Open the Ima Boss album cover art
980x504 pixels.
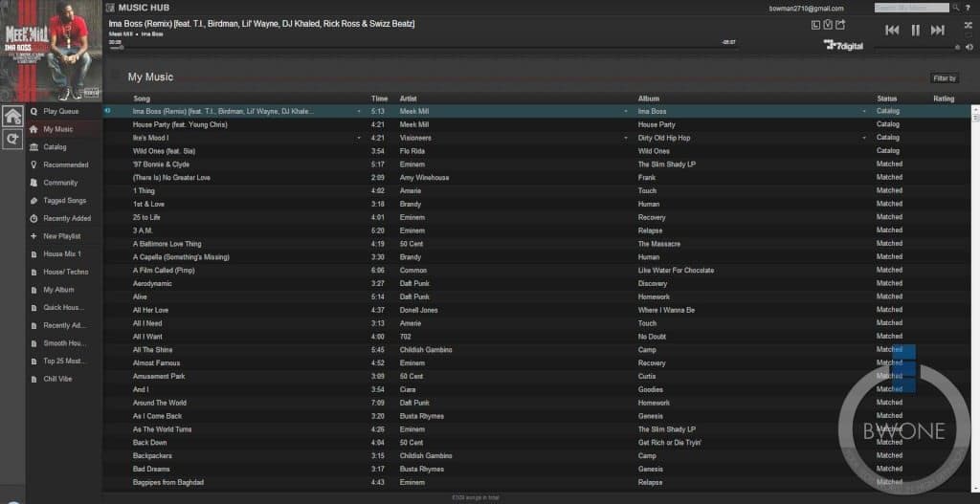tap(52, 52)
